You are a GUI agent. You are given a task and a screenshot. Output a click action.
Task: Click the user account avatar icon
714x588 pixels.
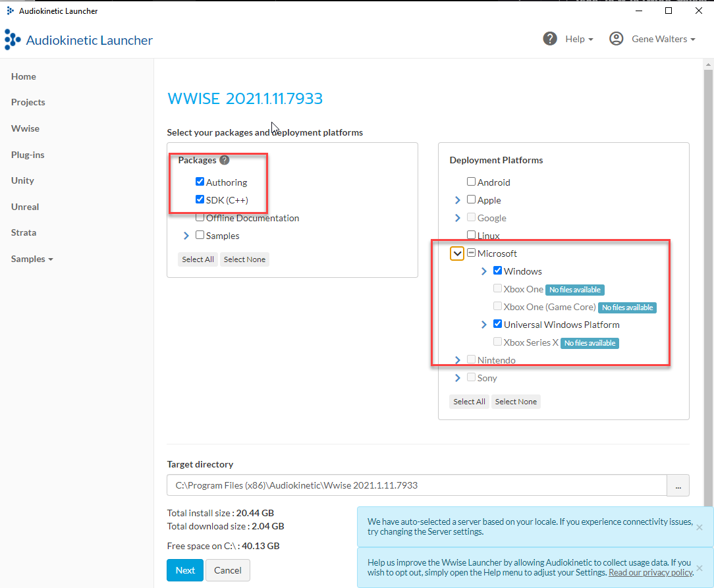616,39
